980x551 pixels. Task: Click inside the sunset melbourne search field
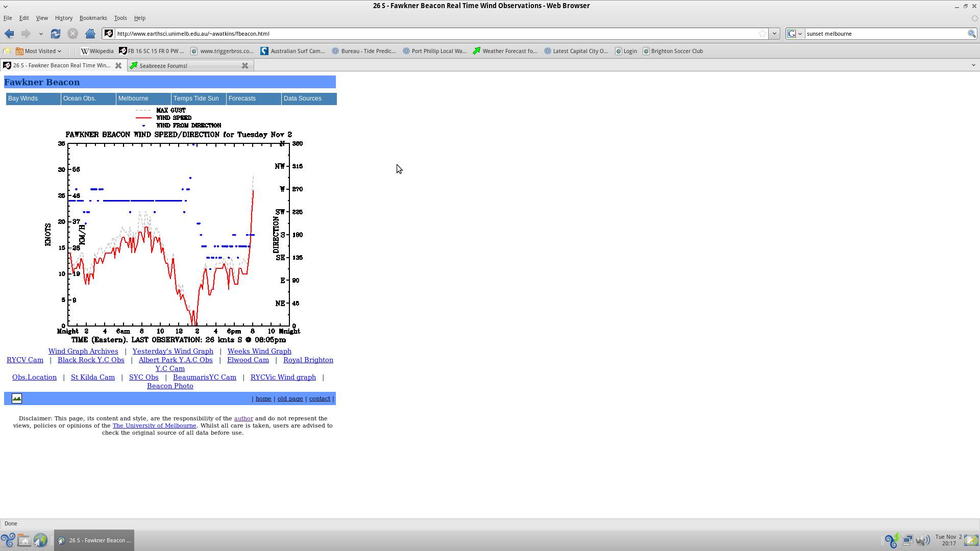coord(868,34)
